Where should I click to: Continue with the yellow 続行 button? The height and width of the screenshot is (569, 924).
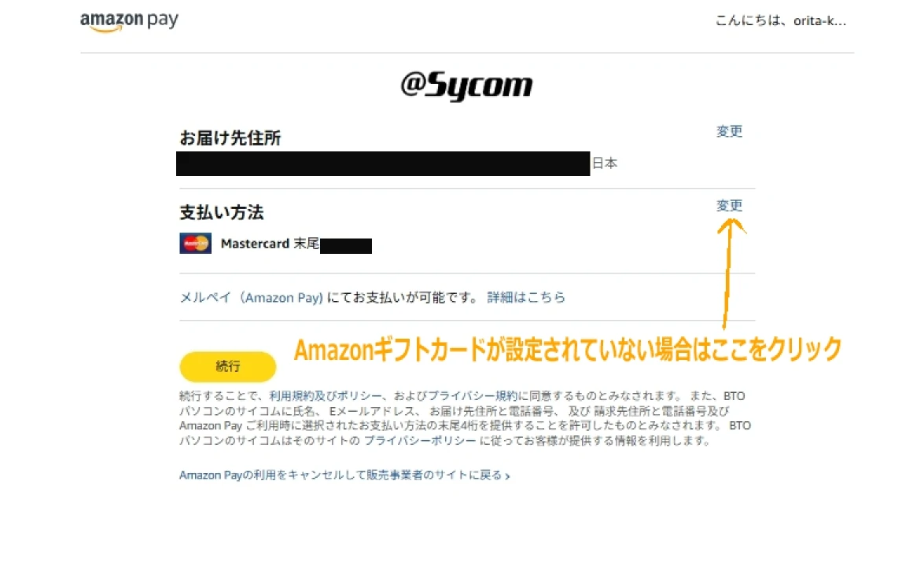pos(228,366)
